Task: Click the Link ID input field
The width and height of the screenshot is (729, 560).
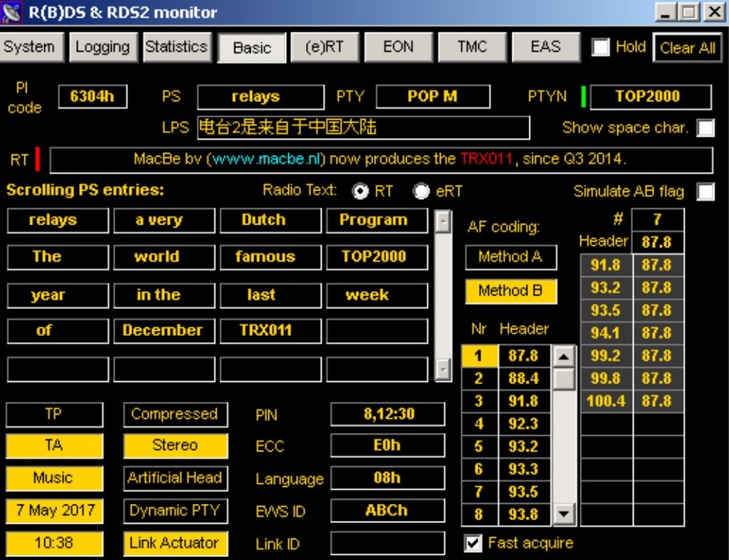Action: (387, 544)
